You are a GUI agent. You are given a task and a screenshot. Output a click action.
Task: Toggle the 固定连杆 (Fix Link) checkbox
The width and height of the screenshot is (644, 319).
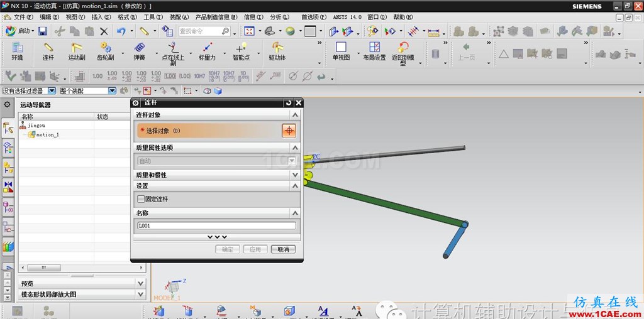pos(141,199)
